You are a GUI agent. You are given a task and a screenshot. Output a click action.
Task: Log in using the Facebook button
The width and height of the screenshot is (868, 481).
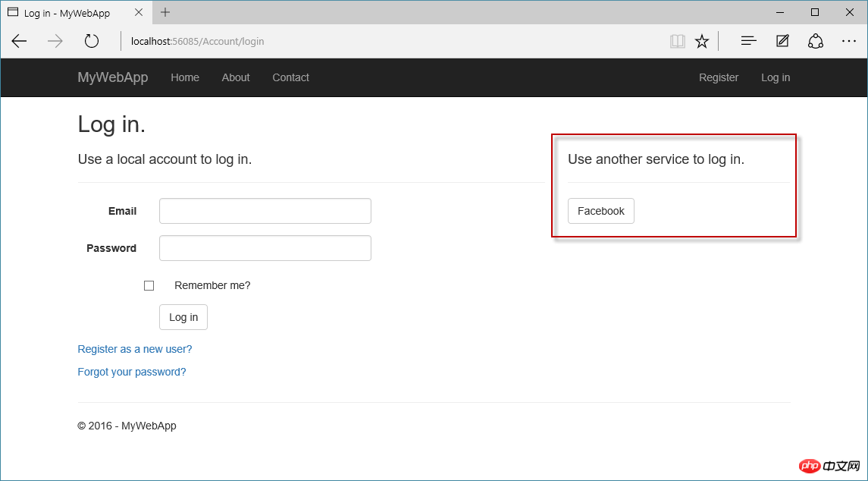point(601,211)
